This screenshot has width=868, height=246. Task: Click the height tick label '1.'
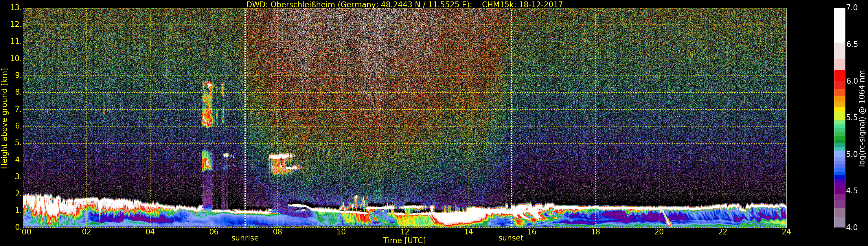click(x=18, y=211)
